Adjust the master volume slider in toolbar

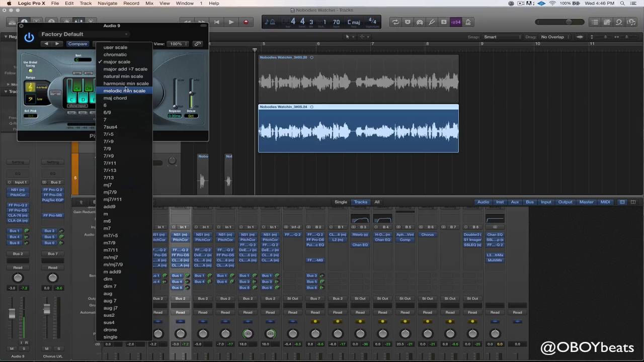560,22
